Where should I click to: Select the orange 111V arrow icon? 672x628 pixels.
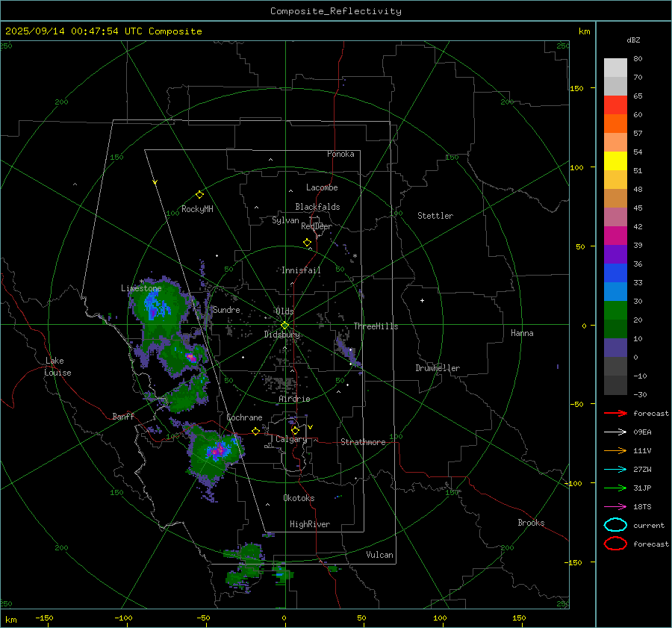tap(615, 450)
